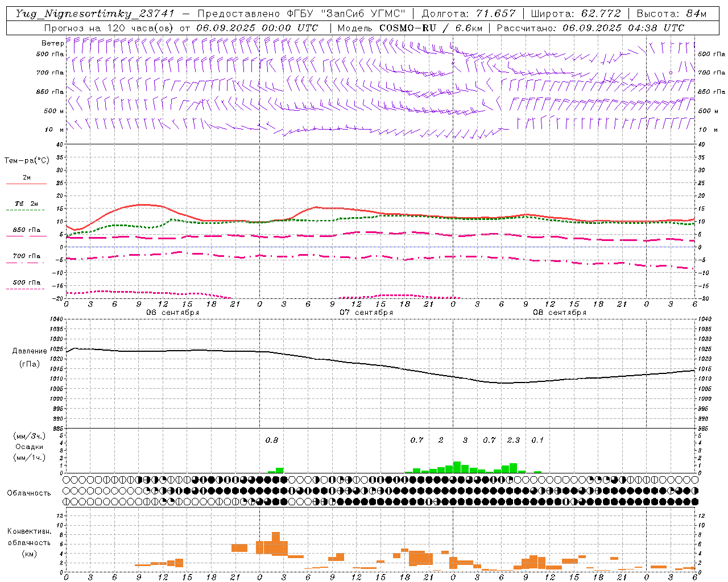This screenshot has width=728, height=582.
Task: Click the '06 сентября' date label
Action: [173, 313]
